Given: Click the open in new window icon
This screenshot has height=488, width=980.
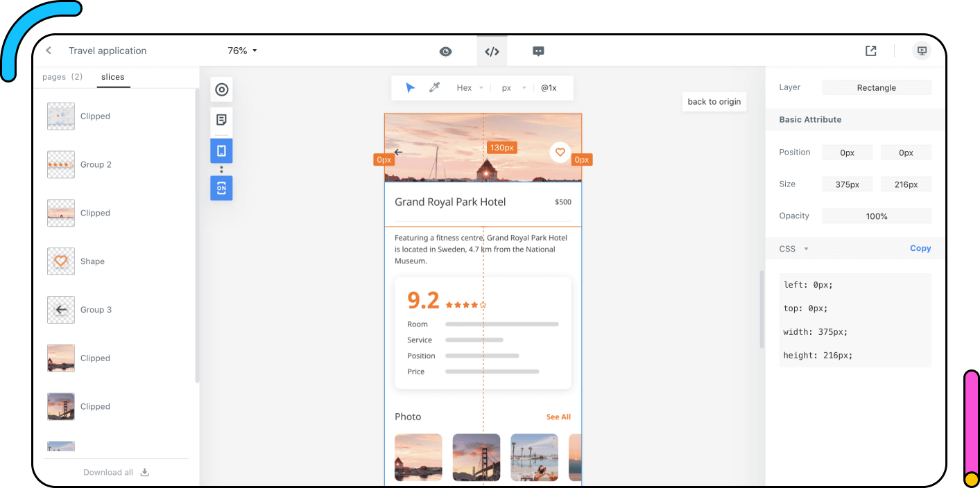Looking at the screenshot, I should click(x=870, y=51).
